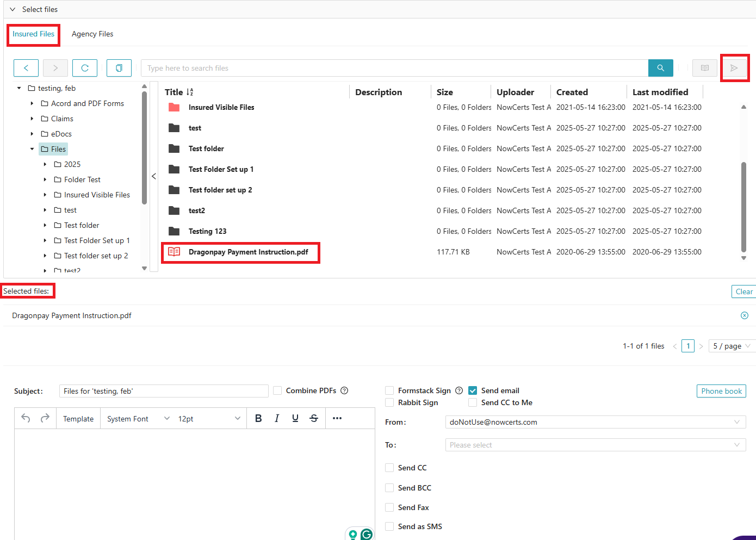The image size is (756, 540).
Task: Refresh the file list
Action: [x=85, y=68]
